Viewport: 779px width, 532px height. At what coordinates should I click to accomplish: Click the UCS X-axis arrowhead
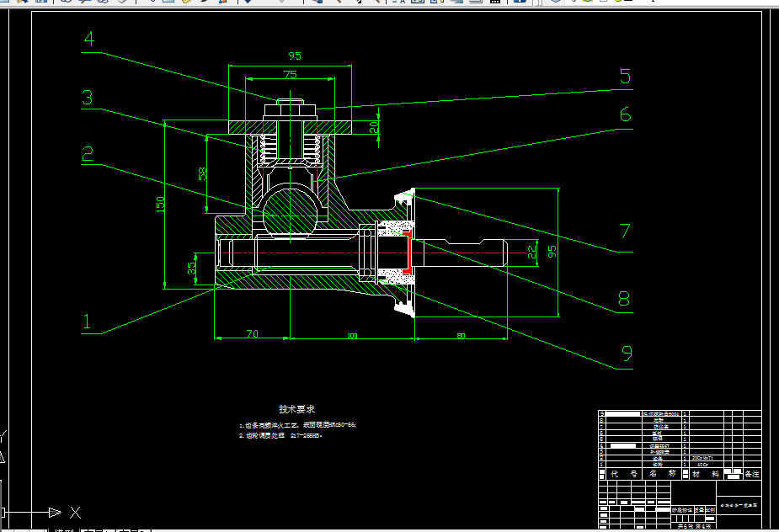click(55, 512)
